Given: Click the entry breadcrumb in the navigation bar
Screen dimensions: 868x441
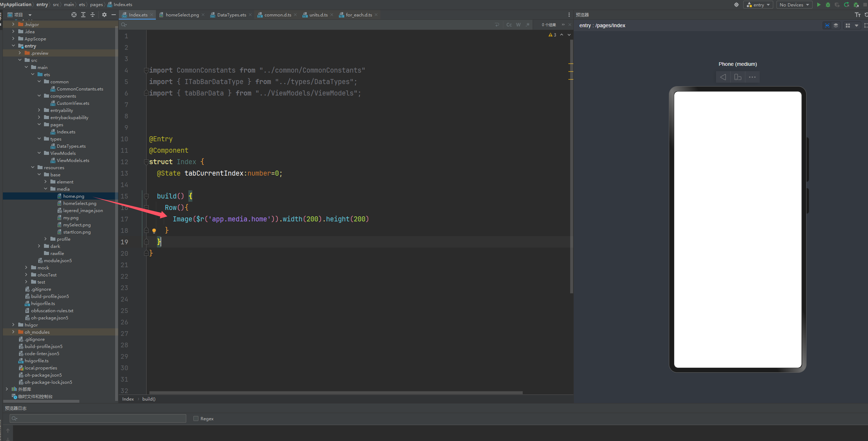Looking at the screenshot, I should point(42,4).
